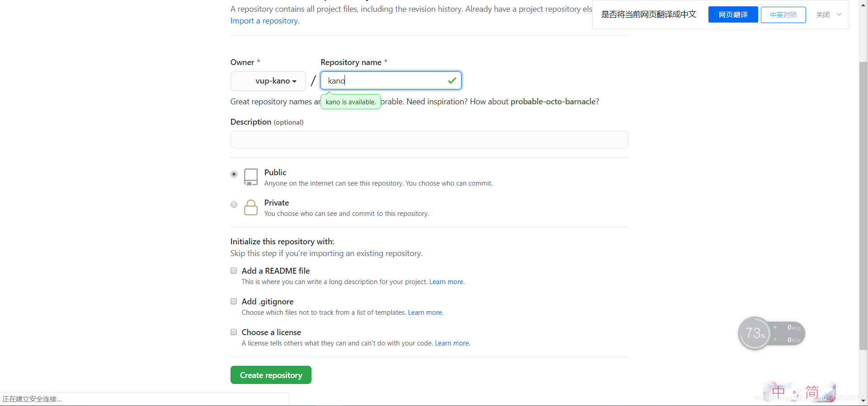
Task: Enable Add .gitignore checkbox
Action: coord(234,301)
